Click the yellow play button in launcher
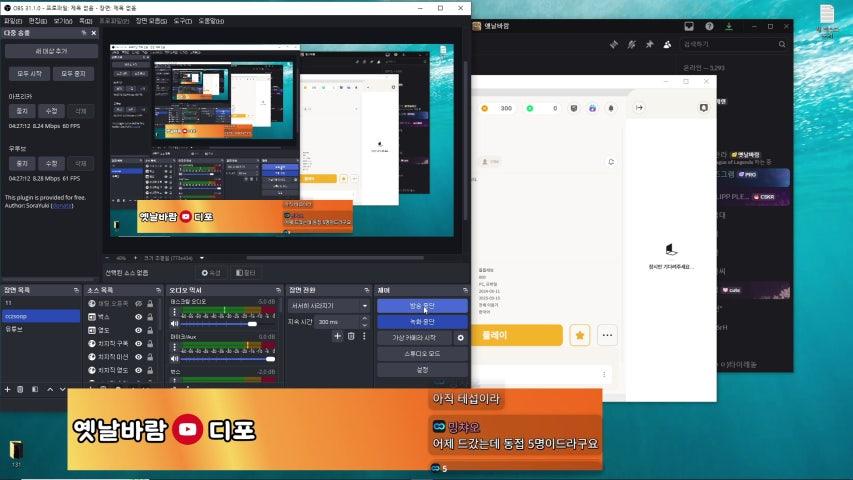 coord(517,335)
